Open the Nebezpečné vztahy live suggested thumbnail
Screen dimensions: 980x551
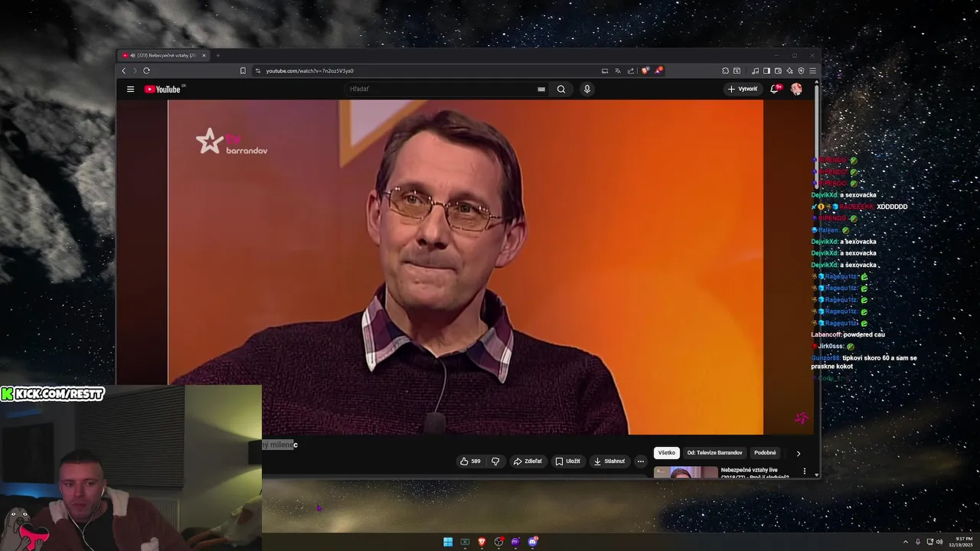point(686,472)
